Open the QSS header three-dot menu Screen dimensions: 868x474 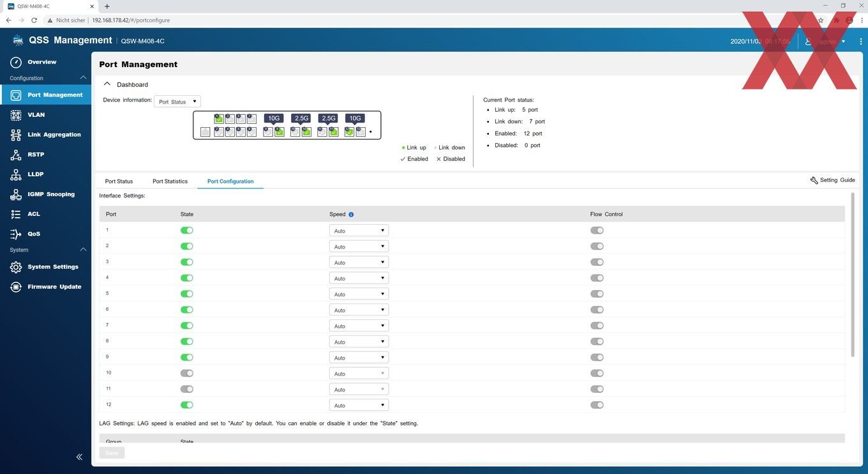pos(861,41)
